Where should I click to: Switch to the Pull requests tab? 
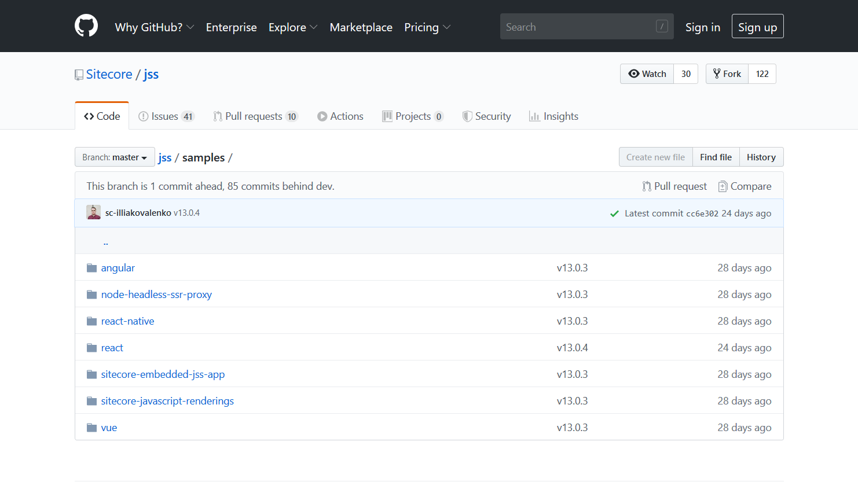256,116
